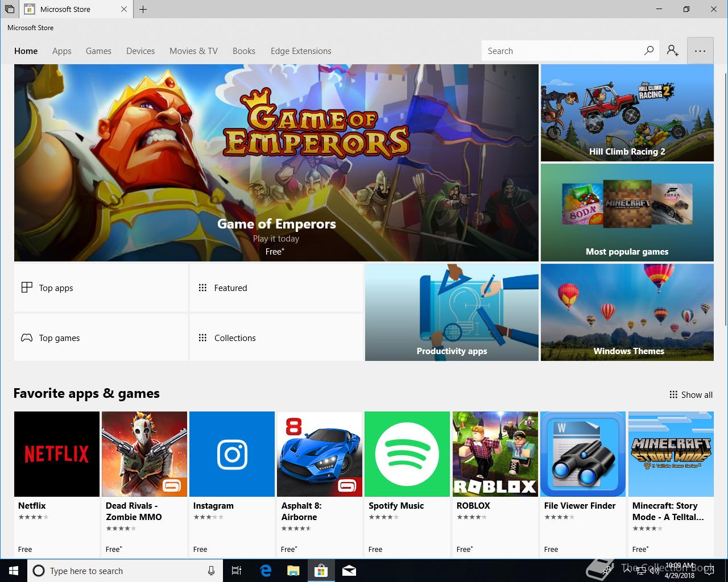This screenshot has width=728, height=582.
Task: Click the Show all link
Action: pyautogui.click(x=691, y=394)
